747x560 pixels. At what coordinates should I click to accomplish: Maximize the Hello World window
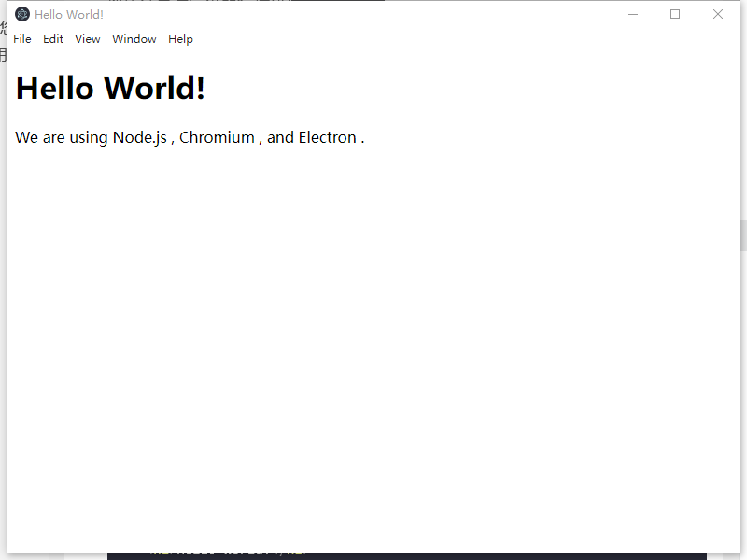675,14
